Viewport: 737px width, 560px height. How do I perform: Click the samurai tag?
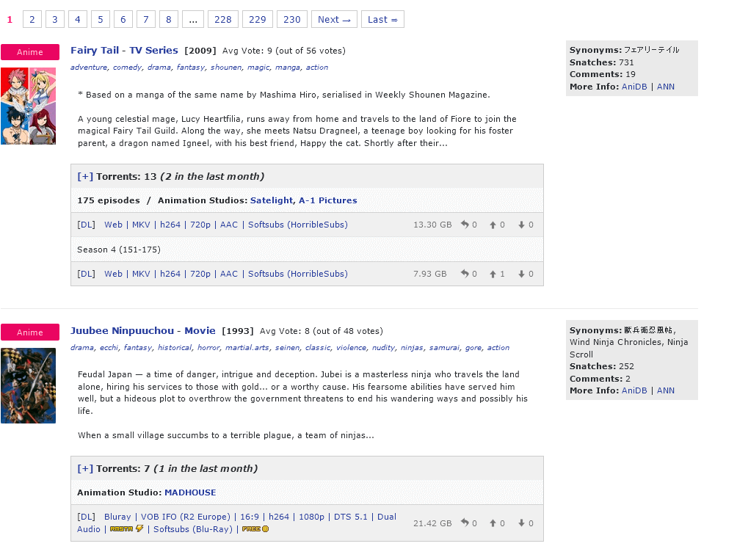coord(443,348)
